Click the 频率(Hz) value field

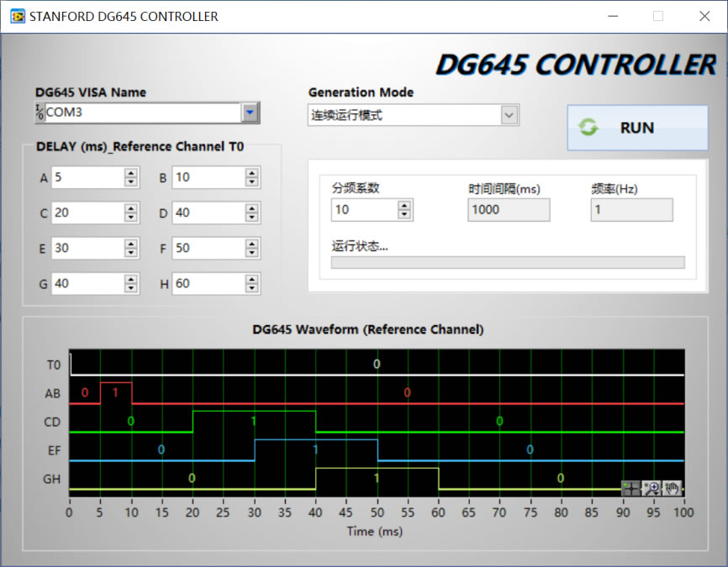[631, 209]
